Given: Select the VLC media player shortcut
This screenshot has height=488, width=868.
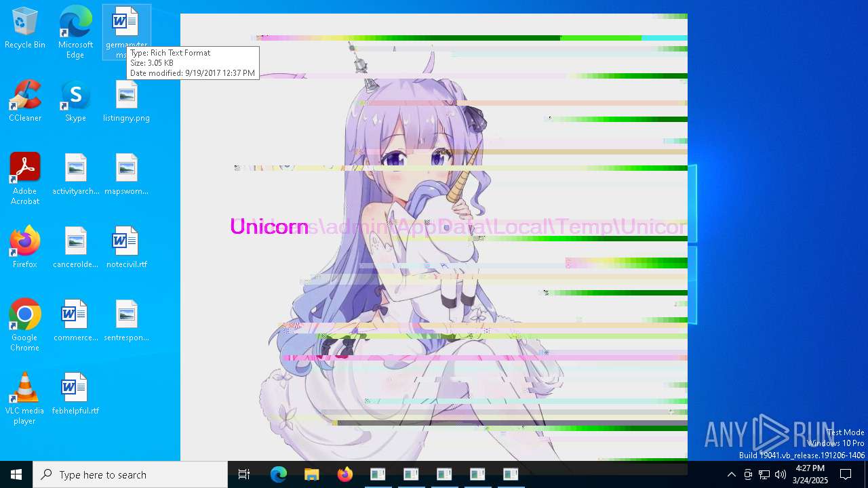Looking at the screenshot, I should click(x=25, y=399).
